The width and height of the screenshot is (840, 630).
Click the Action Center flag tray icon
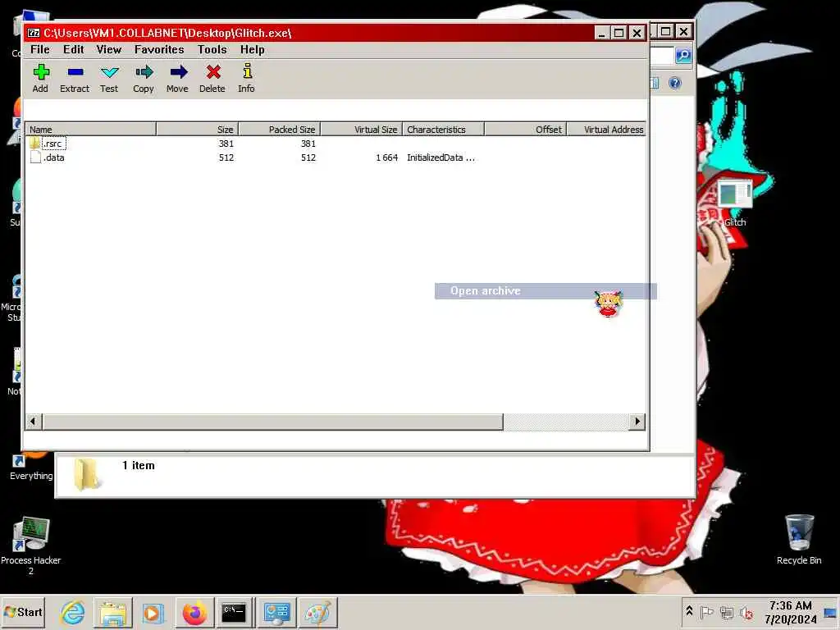click(707, 612)
